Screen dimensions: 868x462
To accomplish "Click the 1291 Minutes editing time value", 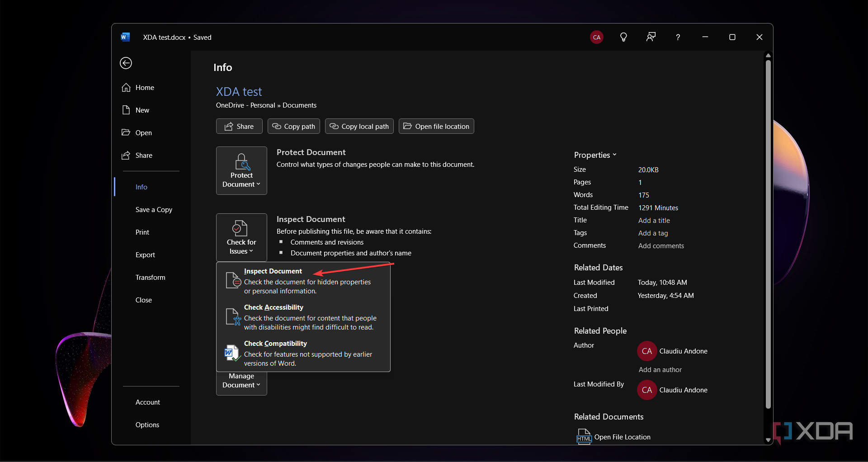I will [x=658, y=207].
